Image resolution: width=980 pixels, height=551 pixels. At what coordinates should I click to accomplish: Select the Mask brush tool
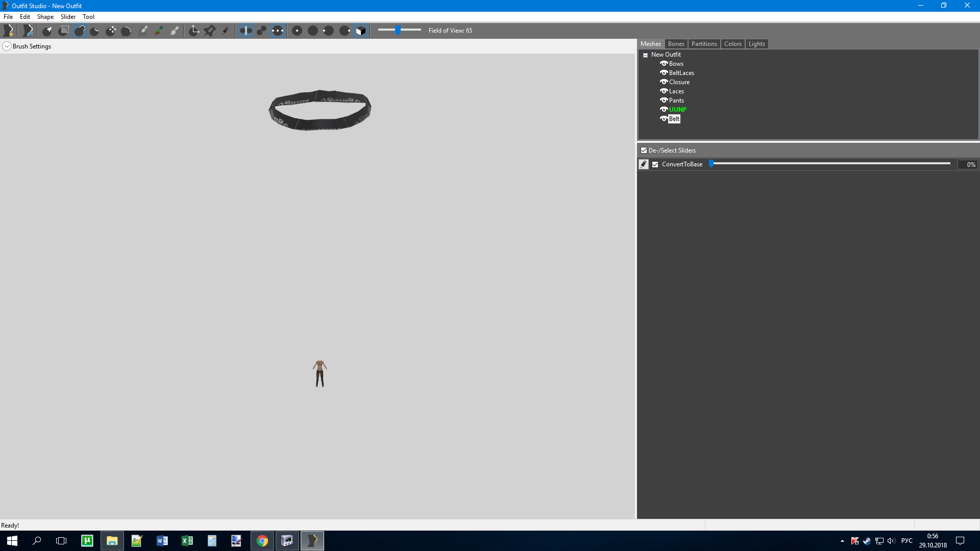click(x=63, y=31)
